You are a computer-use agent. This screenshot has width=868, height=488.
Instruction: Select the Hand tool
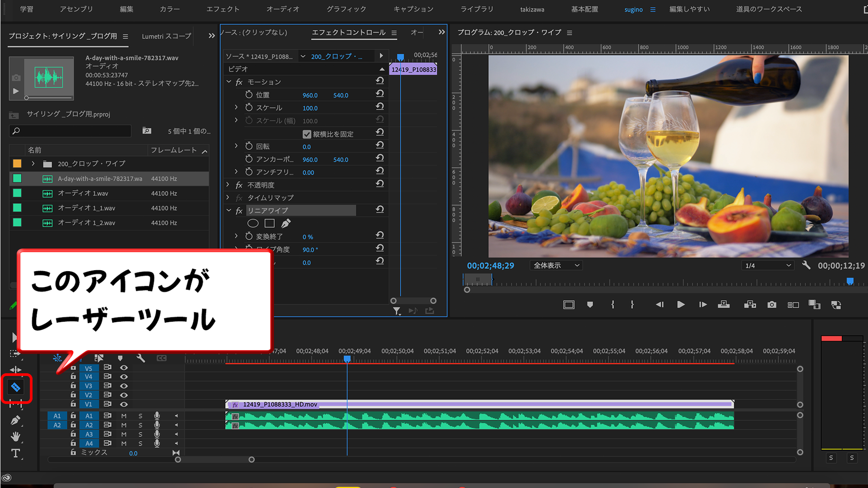click(x=16, y=436)
